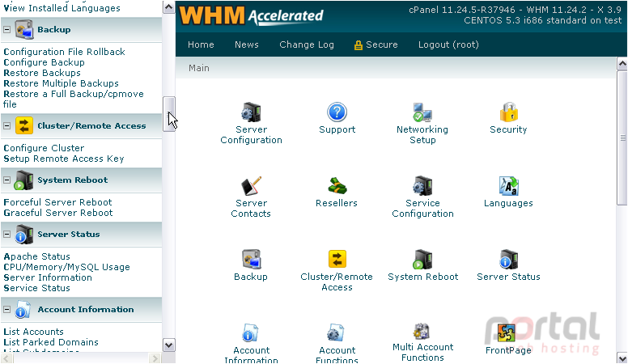The width and height of the screenshot is (628, 364).
Task: Collapse the Cluster/Remote Access sidebar section
Action: click(x=6, y=125)
